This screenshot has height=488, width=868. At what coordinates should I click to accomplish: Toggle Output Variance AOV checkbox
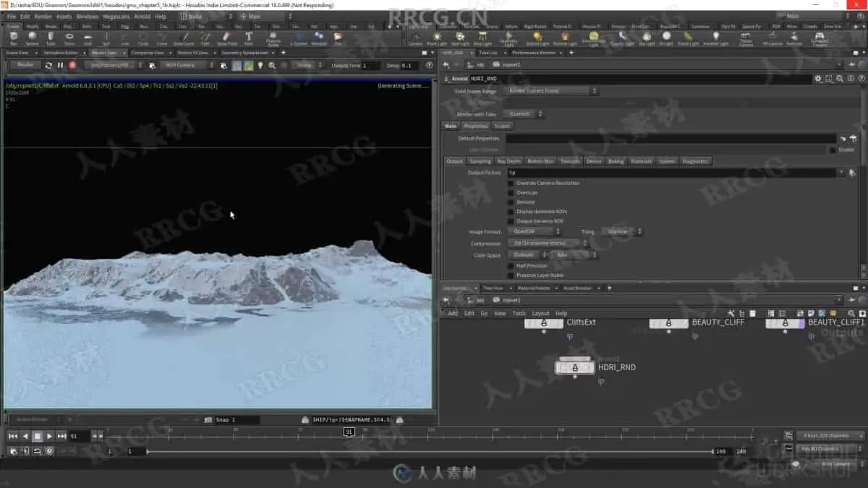pyautogui.click(x=511, y=221)
